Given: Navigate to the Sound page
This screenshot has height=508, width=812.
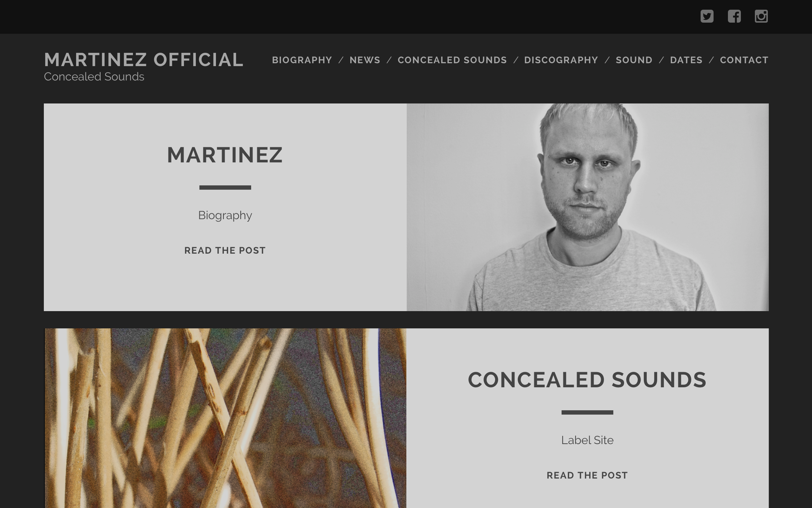Looking at the screenshot, I should tap(634, 60).
